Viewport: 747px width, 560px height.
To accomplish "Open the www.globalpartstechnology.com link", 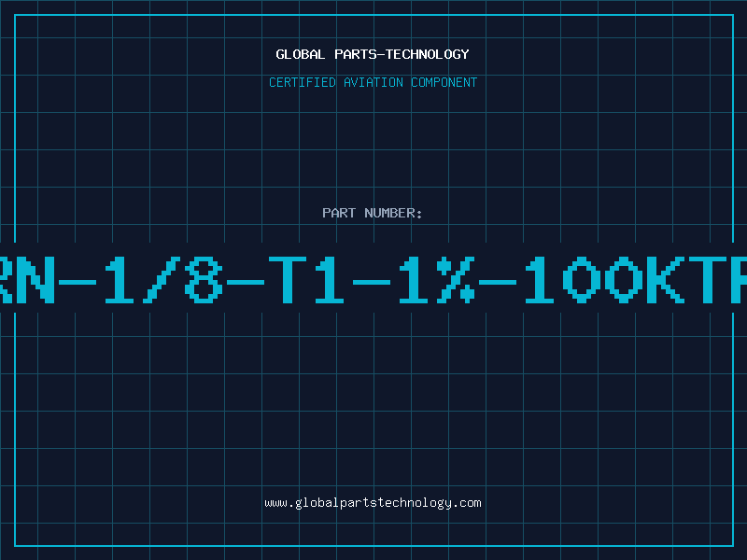I will tap(373, 503).
